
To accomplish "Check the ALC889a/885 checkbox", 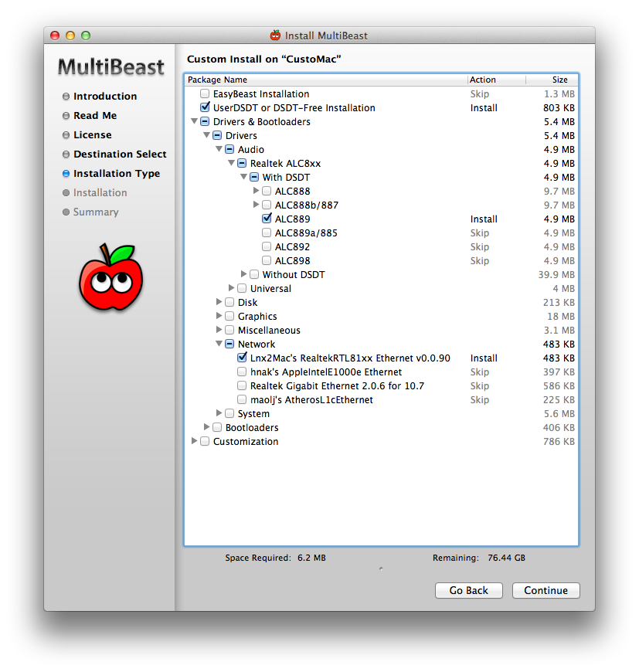I will [x=267, y=232].
